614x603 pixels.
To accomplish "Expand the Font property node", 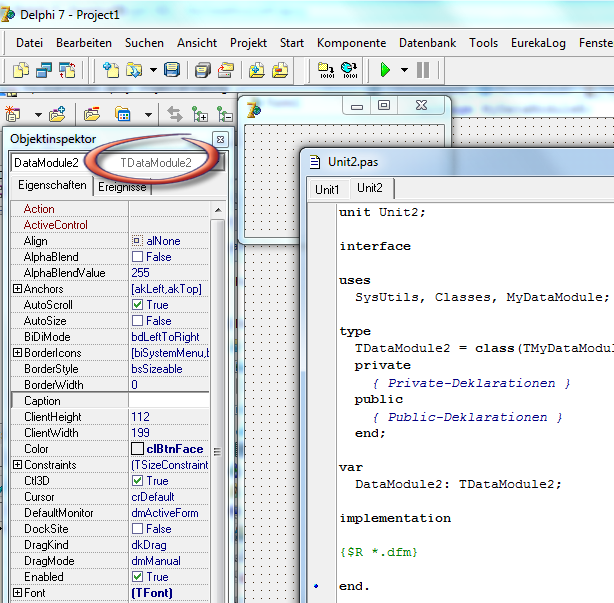I will coord(17,593).
